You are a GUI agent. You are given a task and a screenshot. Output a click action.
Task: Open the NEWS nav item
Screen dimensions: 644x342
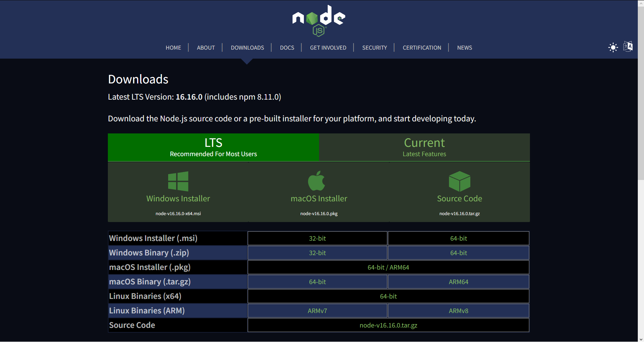(464, 48)
